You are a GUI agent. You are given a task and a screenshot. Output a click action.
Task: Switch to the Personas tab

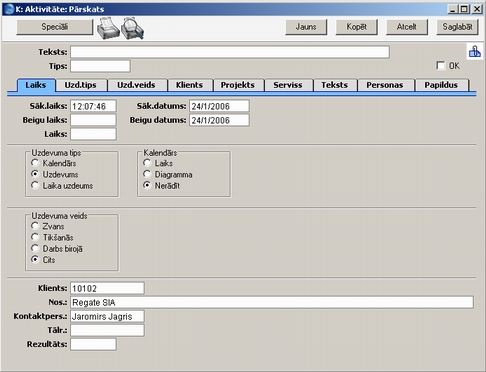(x=385, y=85)
